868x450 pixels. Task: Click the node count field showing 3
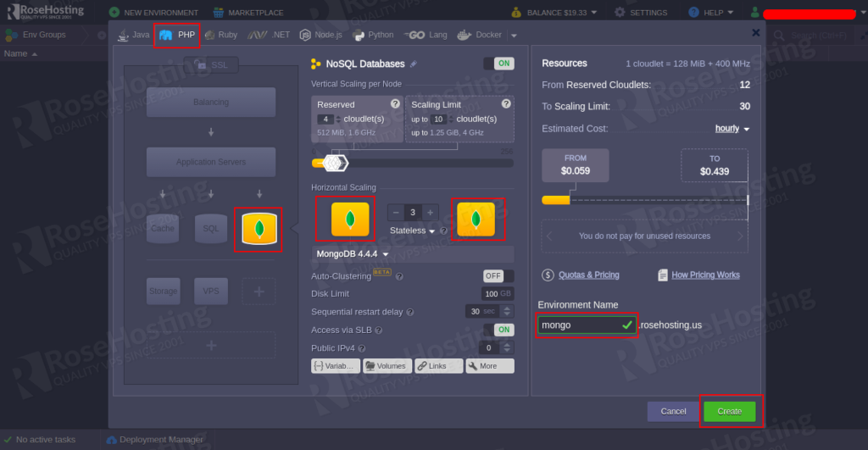tap(413, 212)
